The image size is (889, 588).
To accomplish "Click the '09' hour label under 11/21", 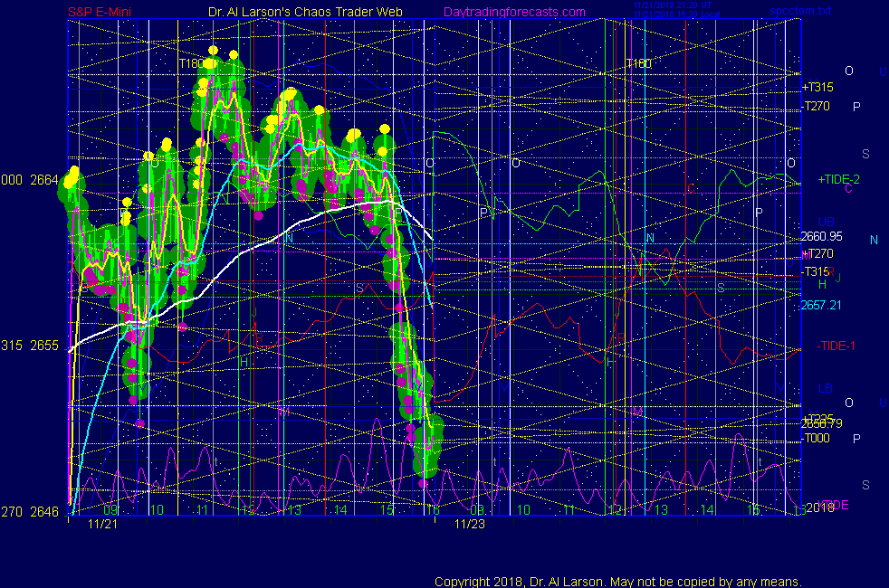I will pyautogui.click(x=110, y=510).
